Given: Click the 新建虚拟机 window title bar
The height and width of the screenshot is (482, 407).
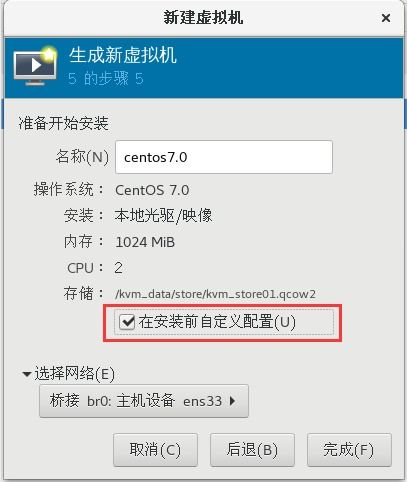Looking at the screenshot, I should coord(203,18).
